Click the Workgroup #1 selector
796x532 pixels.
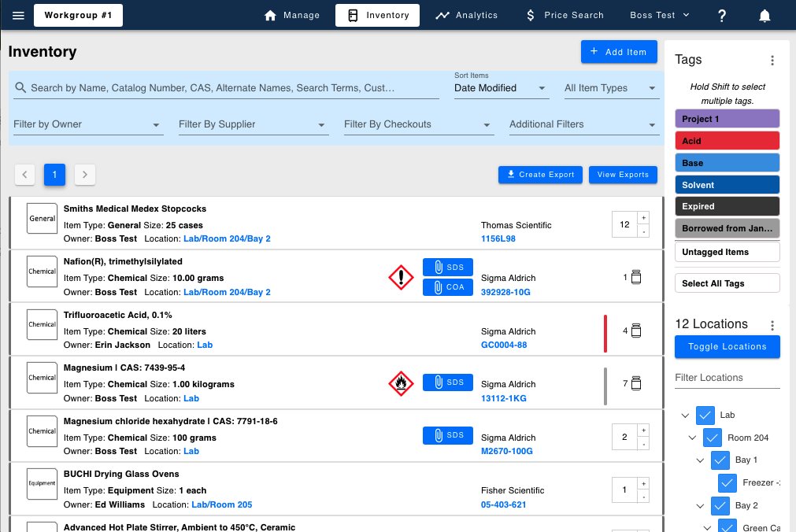pyautogui.click(x=78, y=15)
